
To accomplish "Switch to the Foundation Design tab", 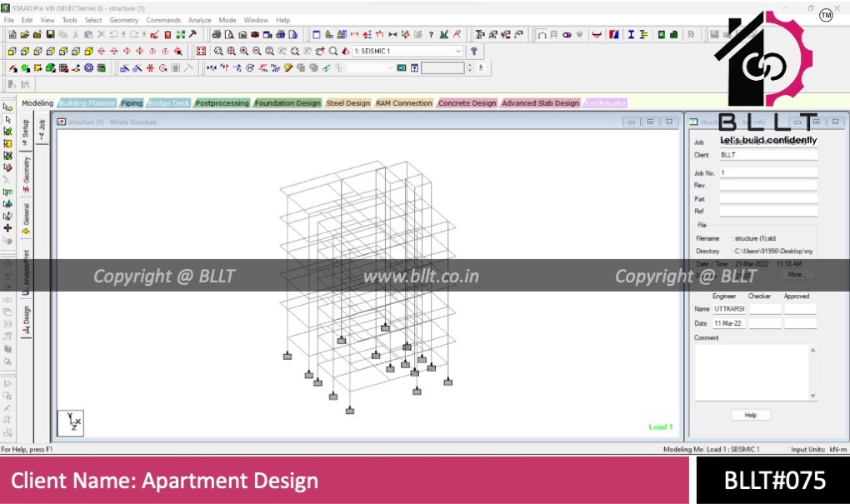I will [x=287, y=103].
